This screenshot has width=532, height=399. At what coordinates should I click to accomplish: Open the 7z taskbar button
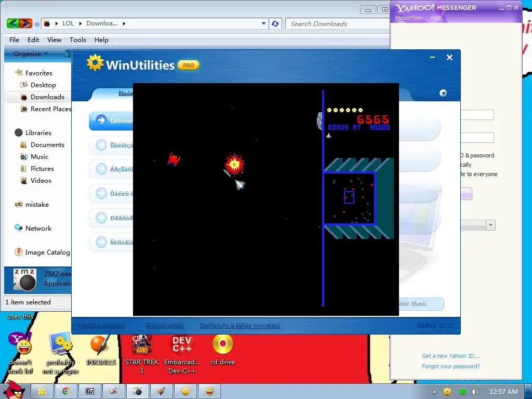click(90, 392)
